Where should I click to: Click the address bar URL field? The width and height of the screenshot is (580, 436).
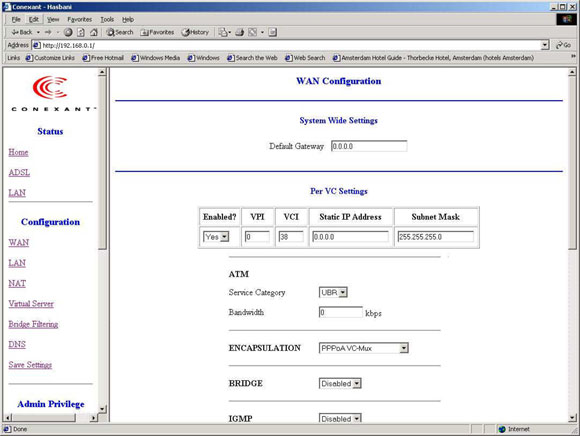(287, 45)
